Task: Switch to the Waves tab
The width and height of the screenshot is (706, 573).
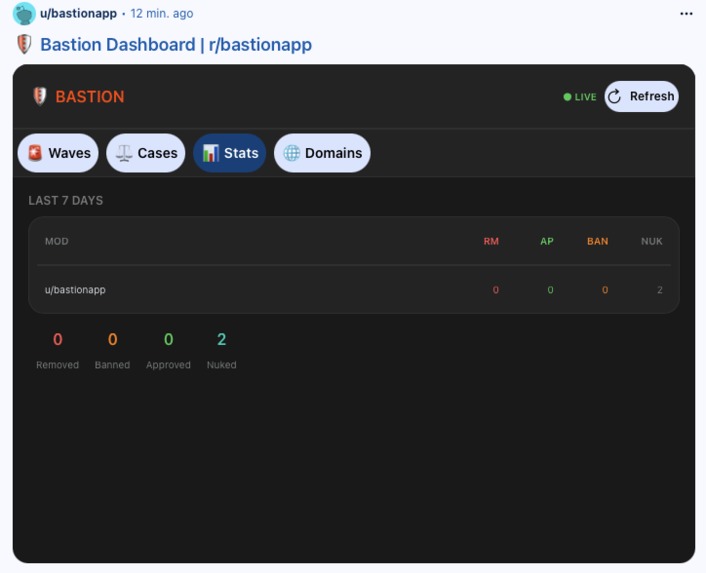Action: point(58,153)
